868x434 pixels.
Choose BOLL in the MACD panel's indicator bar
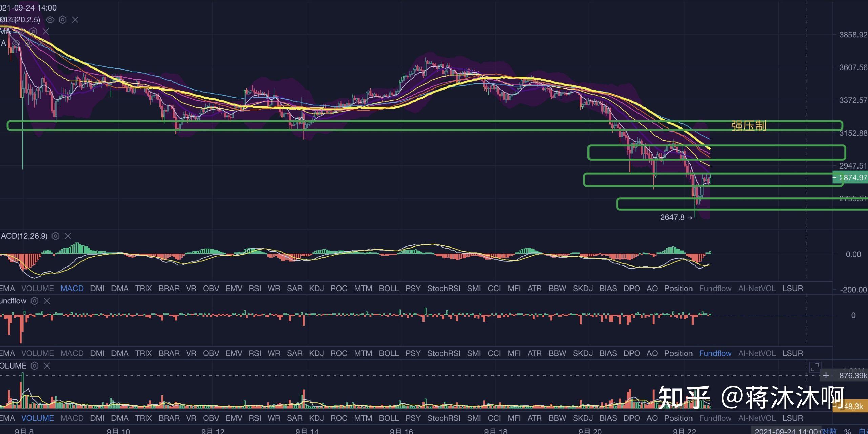389,289
